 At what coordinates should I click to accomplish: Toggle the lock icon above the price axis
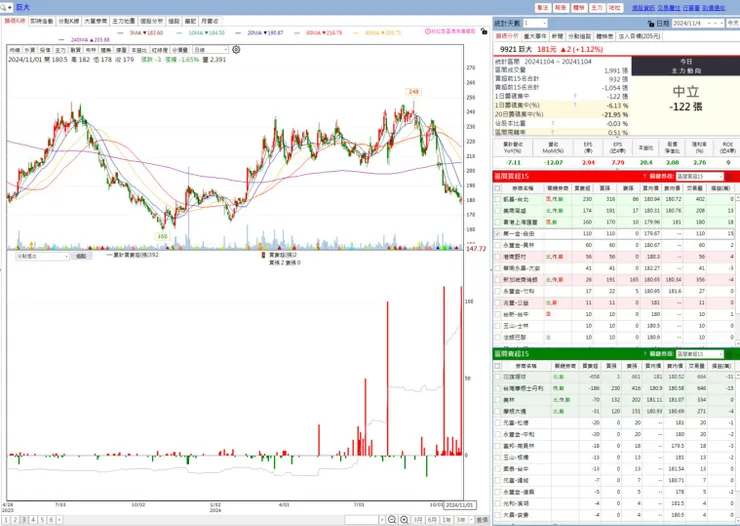coord(484,32)
